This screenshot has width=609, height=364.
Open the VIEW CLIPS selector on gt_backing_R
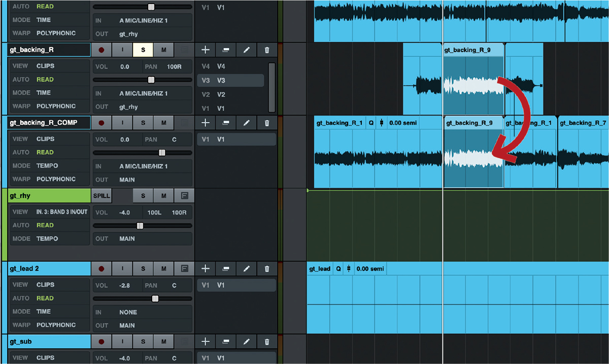[49, 66]
